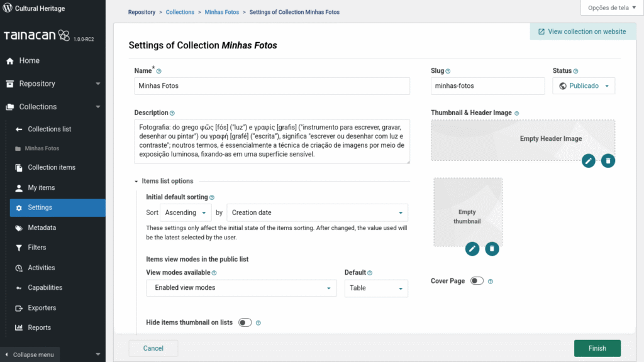Open the Creation date sort-by dropdown
Screen dimensions: 644x362
click(317, 212)
